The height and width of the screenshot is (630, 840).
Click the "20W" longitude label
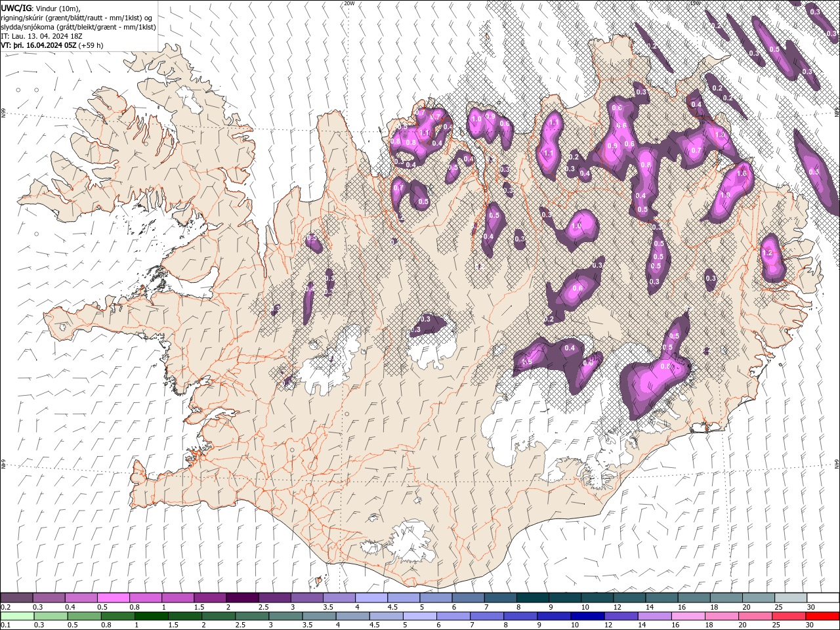pos(349,3)
